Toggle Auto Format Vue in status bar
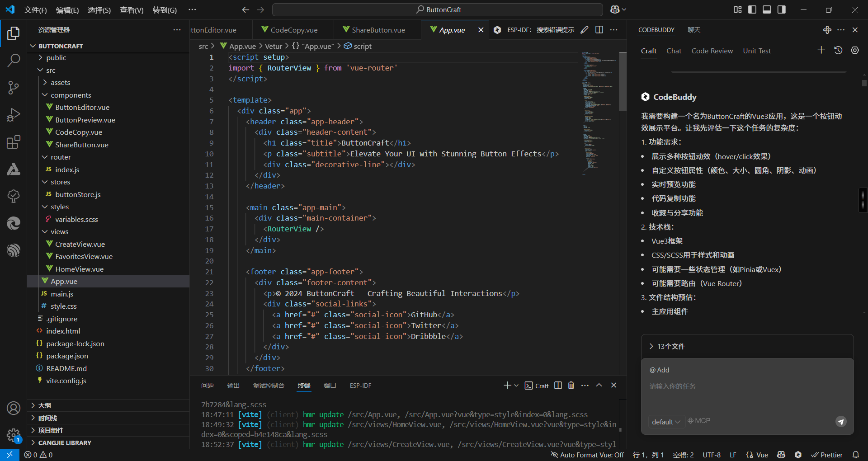The width and height of the screenshot is (868, 461). (587, 455)
